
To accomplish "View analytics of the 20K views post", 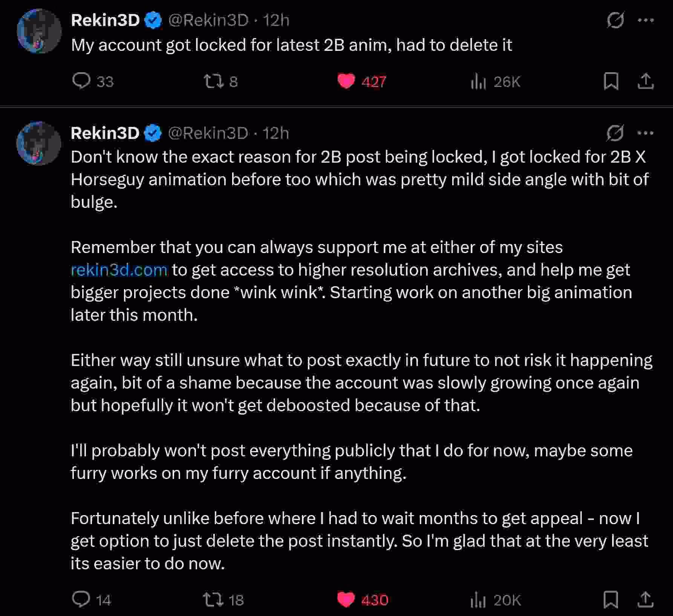I will point(478,600).
